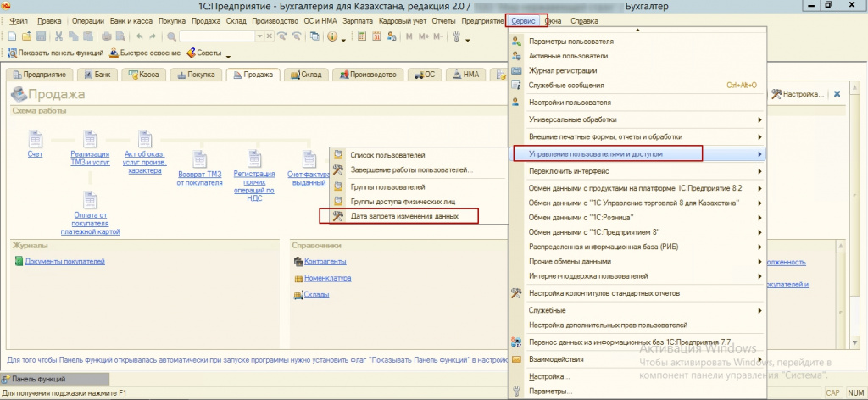Image resolution: width=868 pixels, height=400 pixels.
Task: Click the Панель функций window bar button
Action: click(x=55, y=380)
